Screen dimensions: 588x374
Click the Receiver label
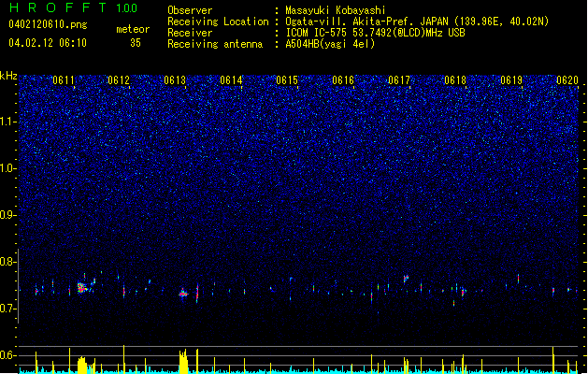(x=190, y=33)
